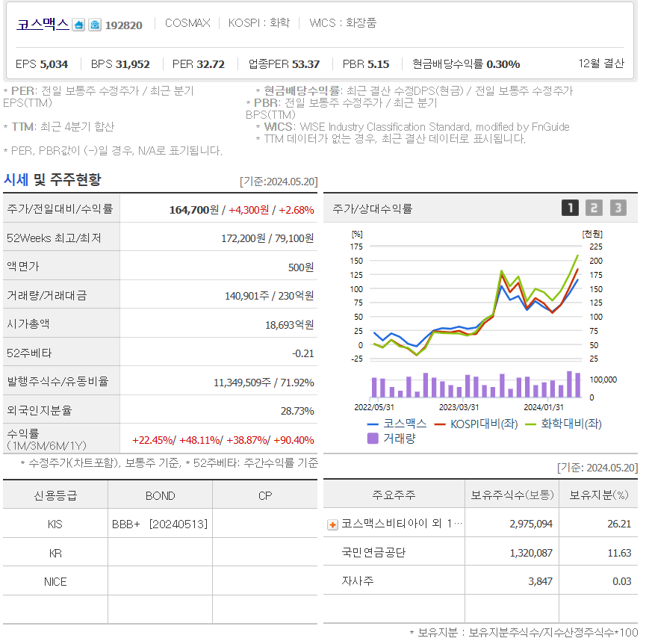
Task: Click the 1,320,087 shares value
Action: click(531, 554)
